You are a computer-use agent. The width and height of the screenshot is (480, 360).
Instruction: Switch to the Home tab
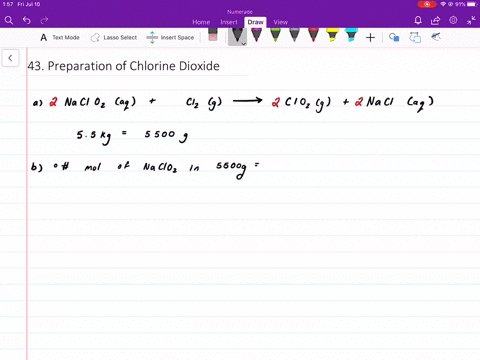tap(201, 22)
